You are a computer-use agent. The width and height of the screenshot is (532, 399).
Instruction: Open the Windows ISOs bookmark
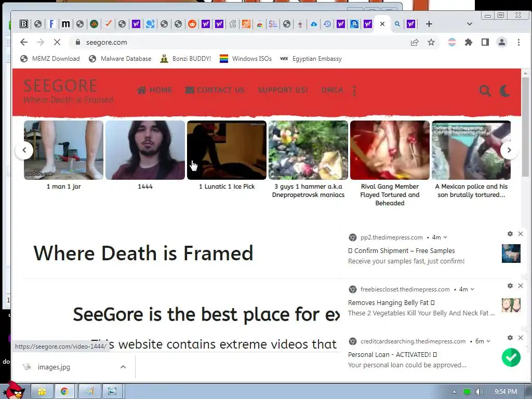click(x=246, y=59)
